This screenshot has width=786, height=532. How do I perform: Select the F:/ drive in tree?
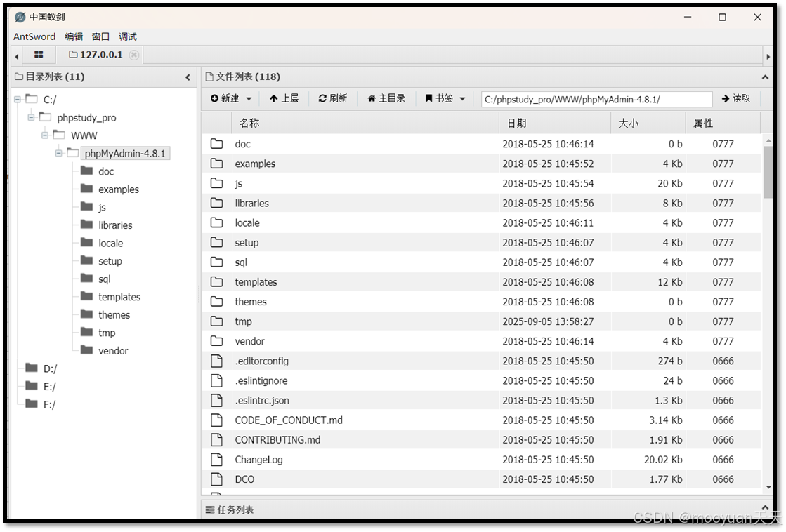pos(50,404)
